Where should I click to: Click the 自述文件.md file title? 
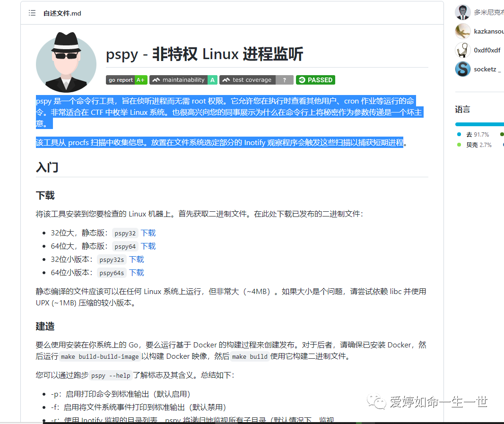click(62, 13)
